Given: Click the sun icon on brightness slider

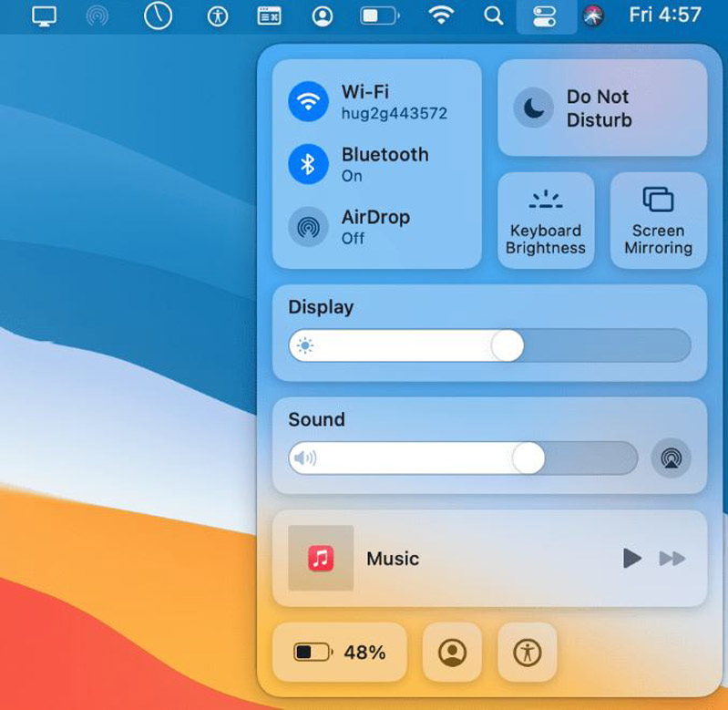Looking at the screenshot, I should click(305, 345).
